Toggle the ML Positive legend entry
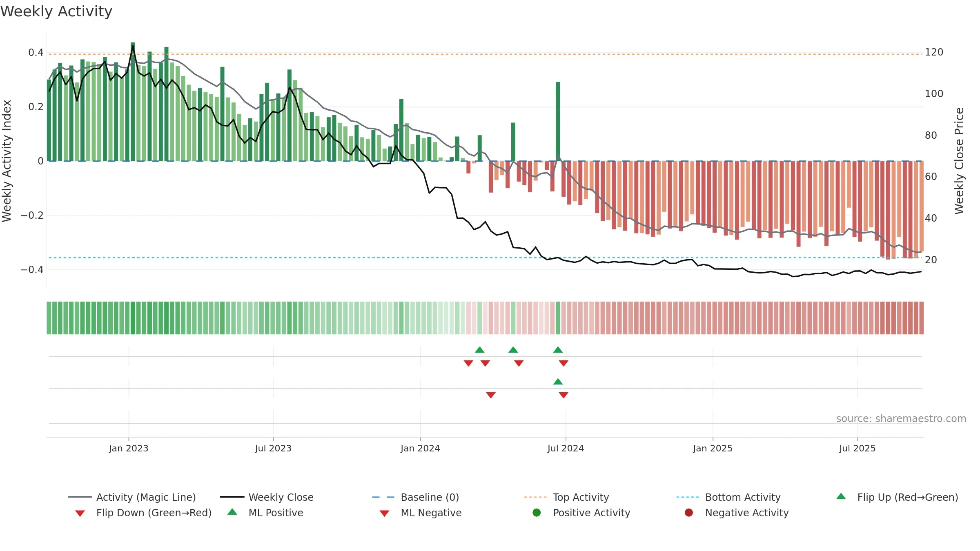Image resolution: width=980 pixels, height=551 pixels. [x=265, y=513]
